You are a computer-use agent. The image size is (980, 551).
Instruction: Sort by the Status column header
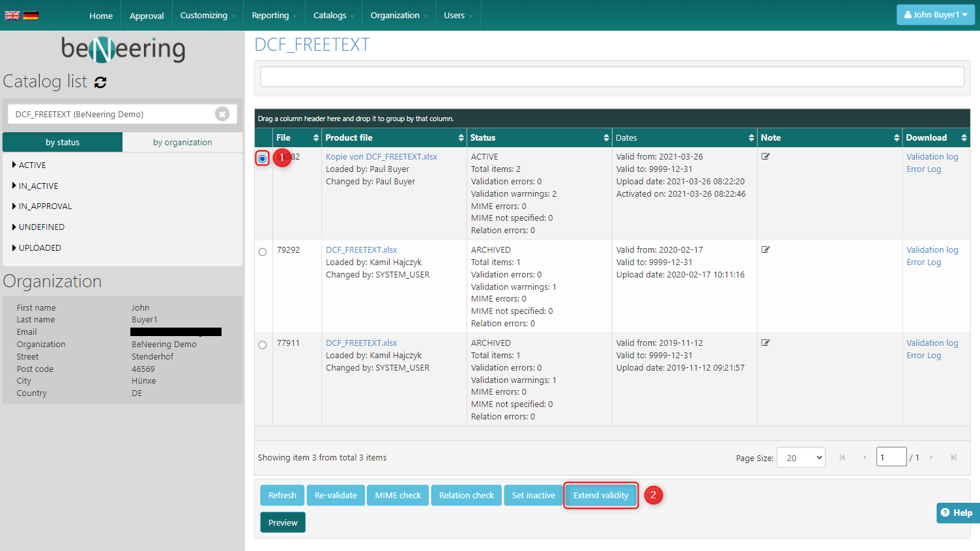(483, 137)
